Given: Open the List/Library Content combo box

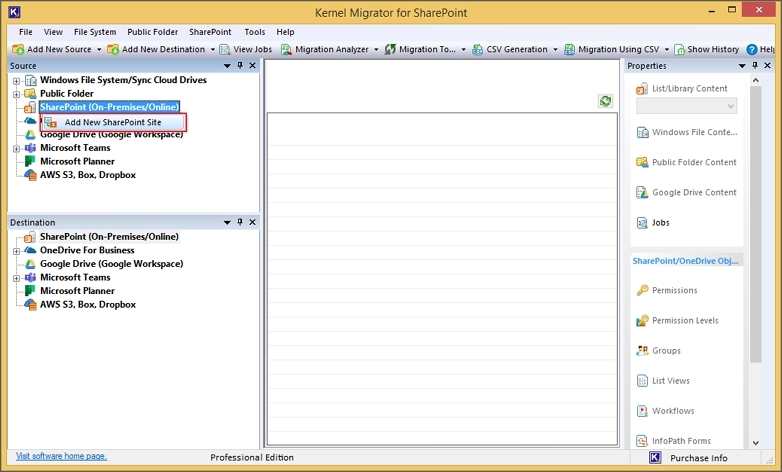Looking at the screenshot, I should pyautogui.click(x=686, y=106).
